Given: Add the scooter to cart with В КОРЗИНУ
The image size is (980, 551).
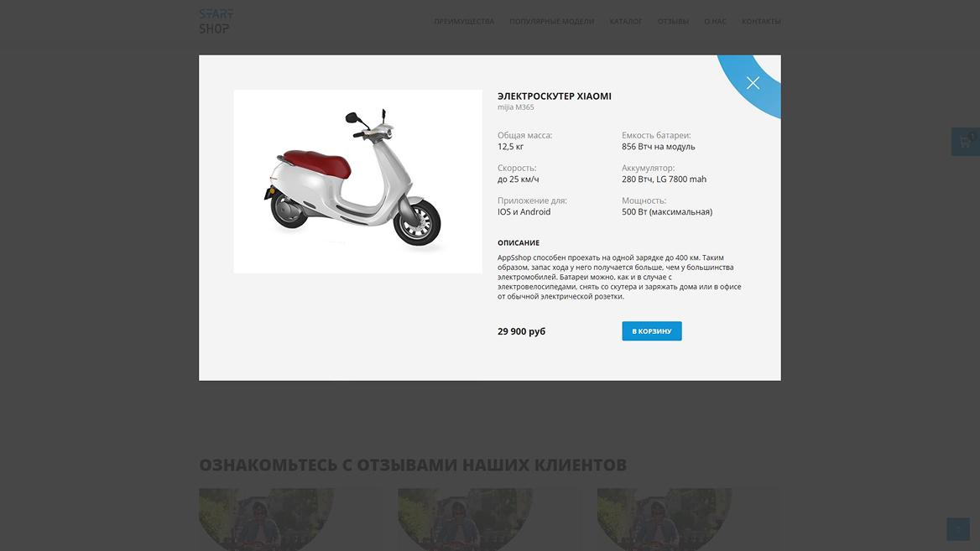Looking at the screenshot, I should (651, 331).
